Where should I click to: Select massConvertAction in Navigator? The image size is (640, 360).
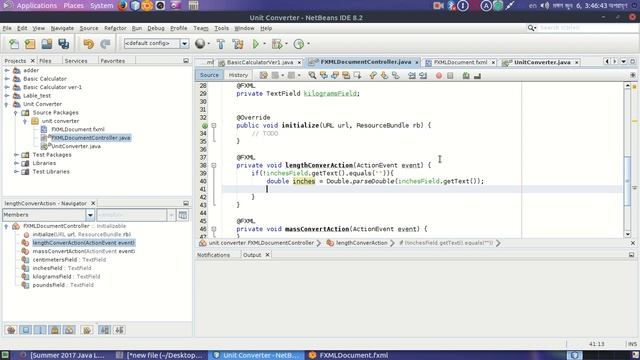click(83, 251)
